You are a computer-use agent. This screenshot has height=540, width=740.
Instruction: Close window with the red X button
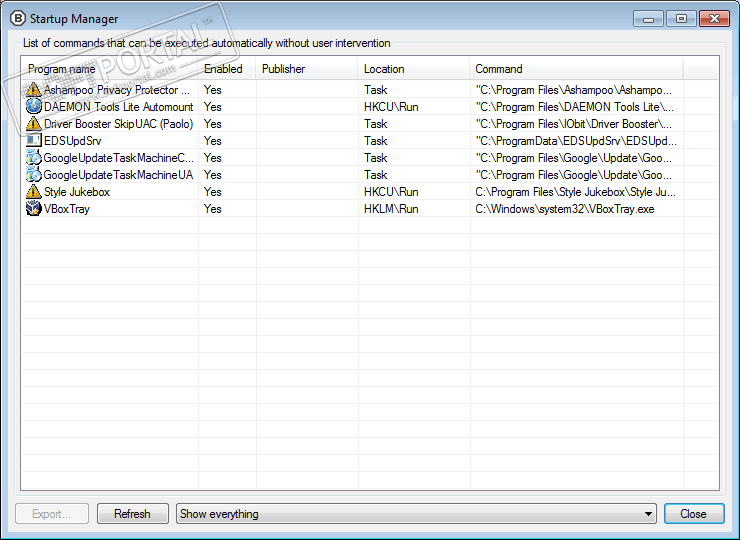click(715, 19)
